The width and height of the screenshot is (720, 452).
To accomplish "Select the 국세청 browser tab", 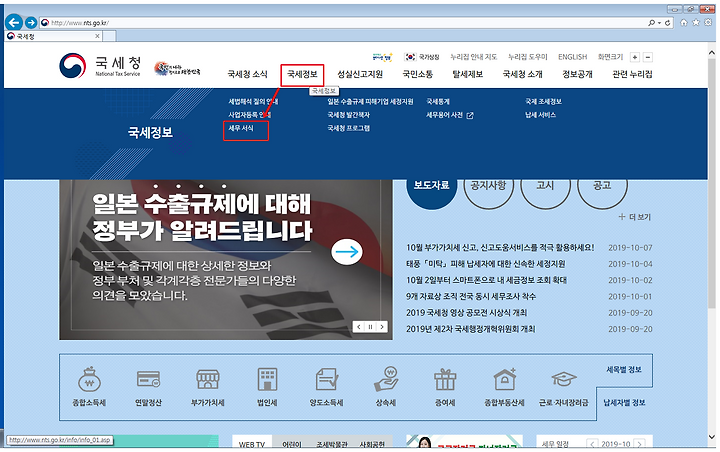I will click(53, 36).
